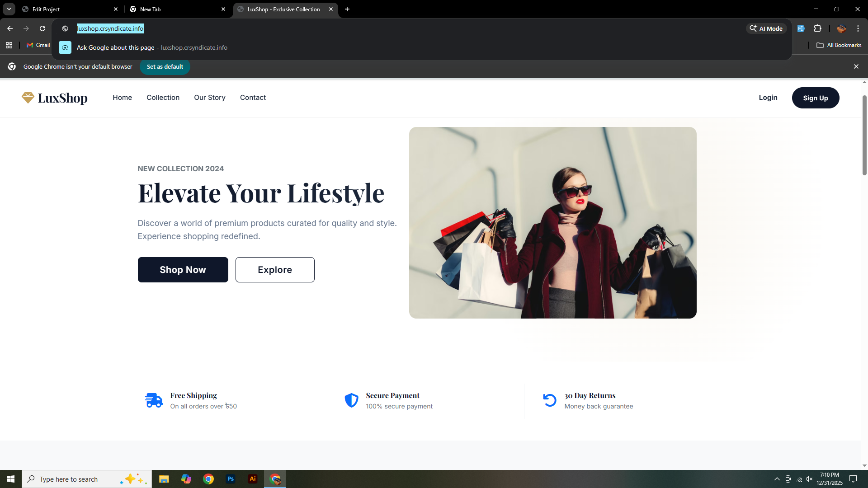Click the Chrome profile avatar

[841, 28]
